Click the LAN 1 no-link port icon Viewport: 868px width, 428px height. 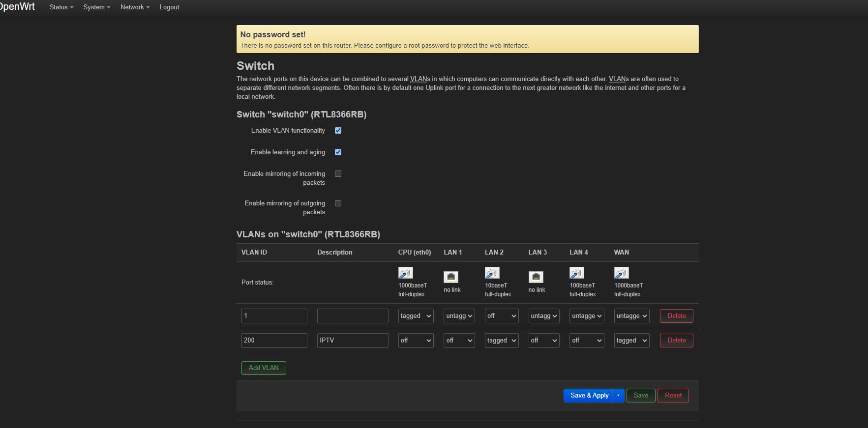(451, 277)
